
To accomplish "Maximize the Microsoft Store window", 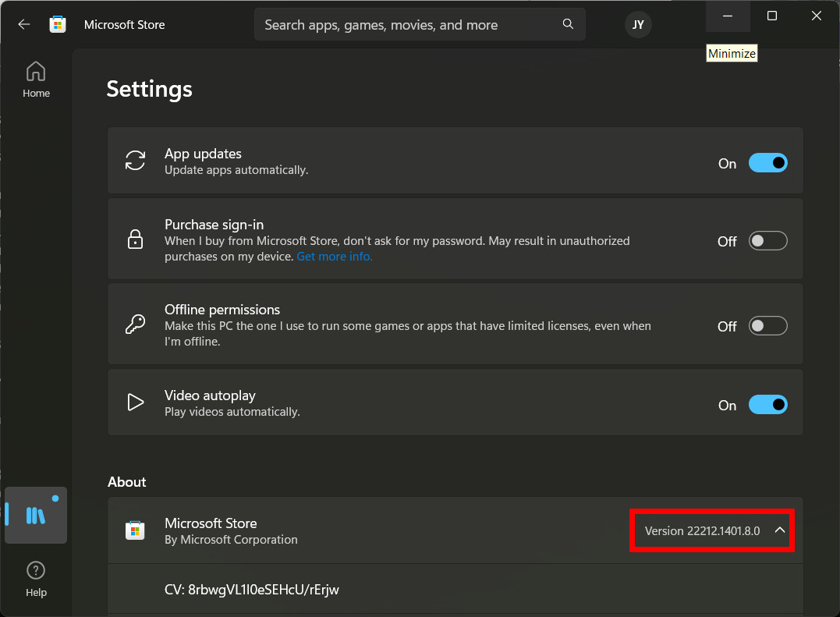I will [772, 16].
